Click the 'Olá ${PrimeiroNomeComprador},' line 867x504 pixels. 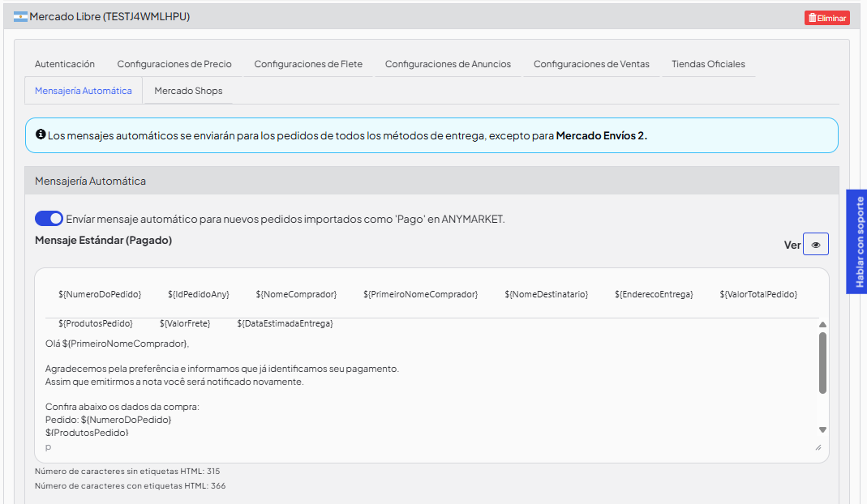tap(118, 344)
